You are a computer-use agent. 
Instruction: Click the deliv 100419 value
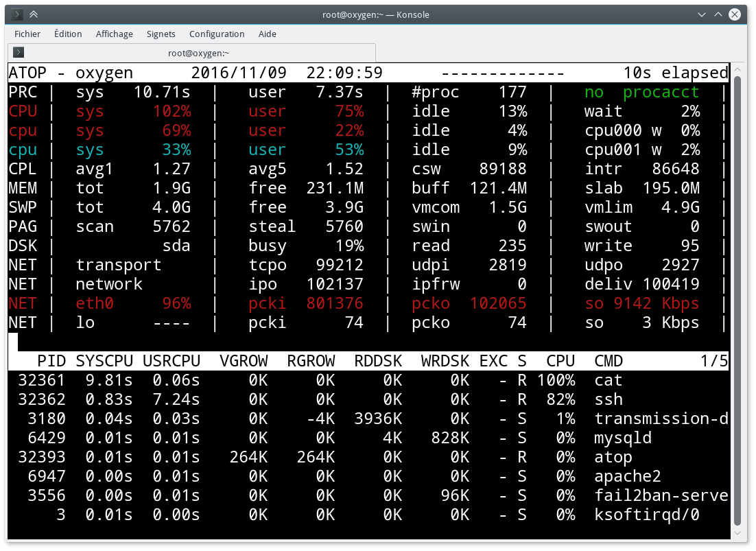(x=671, y=284)
